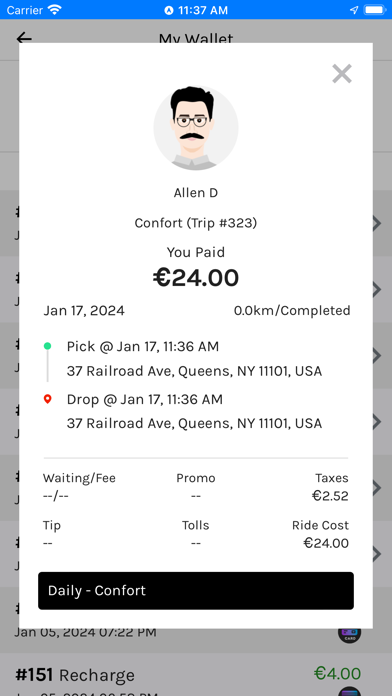This screenshot has height=696, width=392.
Task: Select the pickup address 37 Railroad Ave
Action: coord(194,371)
